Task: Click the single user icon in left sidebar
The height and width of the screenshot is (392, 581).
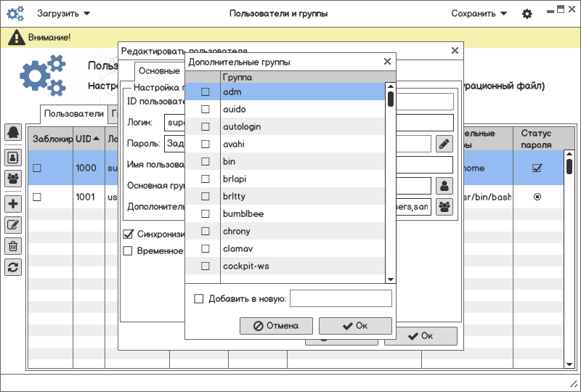Action: 13,156
